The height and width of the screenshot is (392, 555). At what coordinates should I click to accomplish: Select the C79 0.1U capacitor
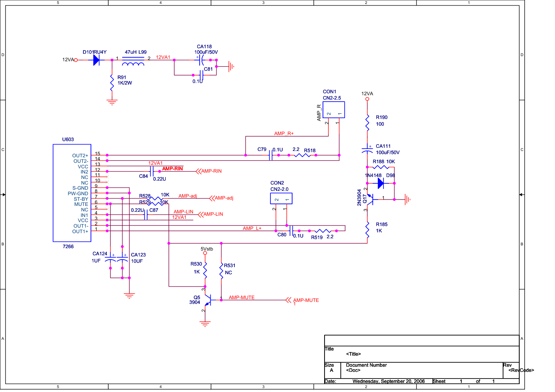point(271,155)
